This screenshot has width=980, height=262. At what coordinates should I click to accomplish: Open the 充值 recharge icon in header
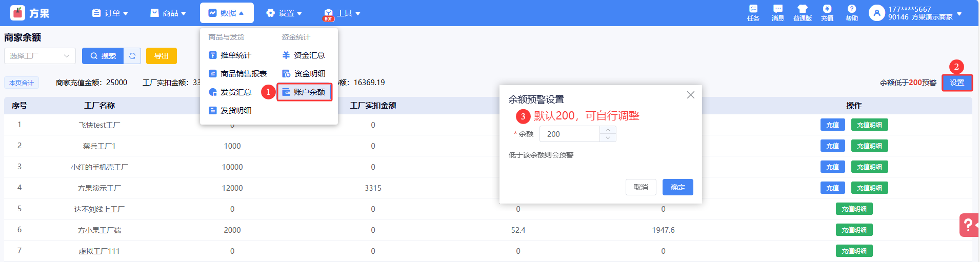(x=827, y=12)
